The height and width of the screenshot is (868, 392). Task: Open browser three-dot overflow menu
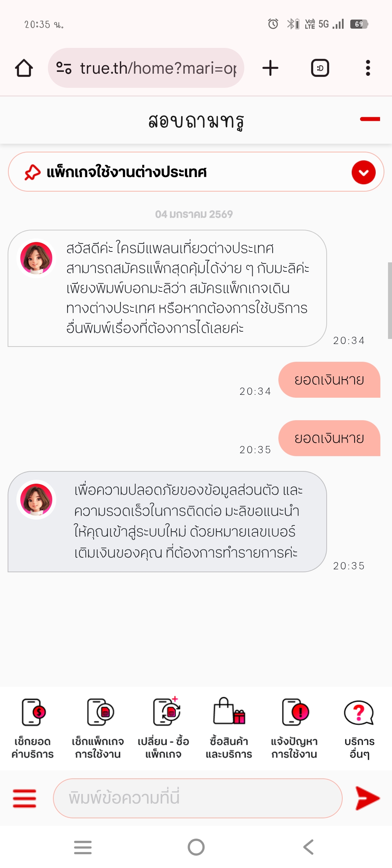click(368, 68)
